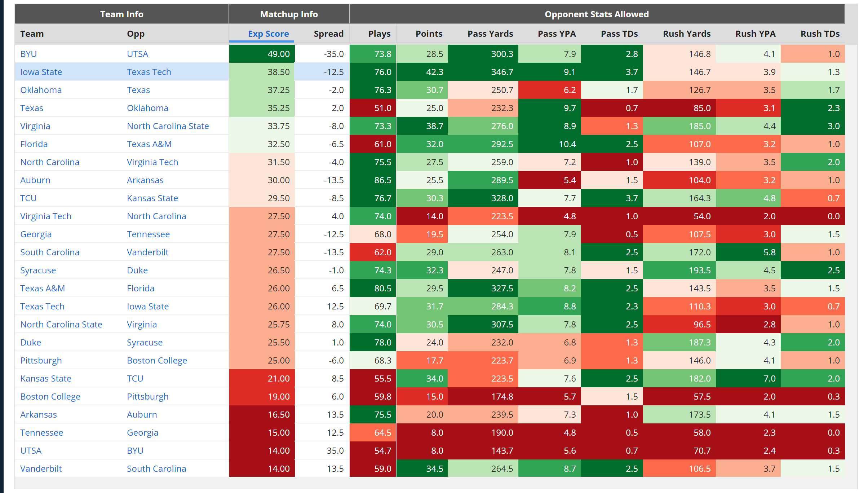This screenshot has height=493, width=868.
Task: Open Kansas State opponent link in TCU row
Action: (152, 198)
